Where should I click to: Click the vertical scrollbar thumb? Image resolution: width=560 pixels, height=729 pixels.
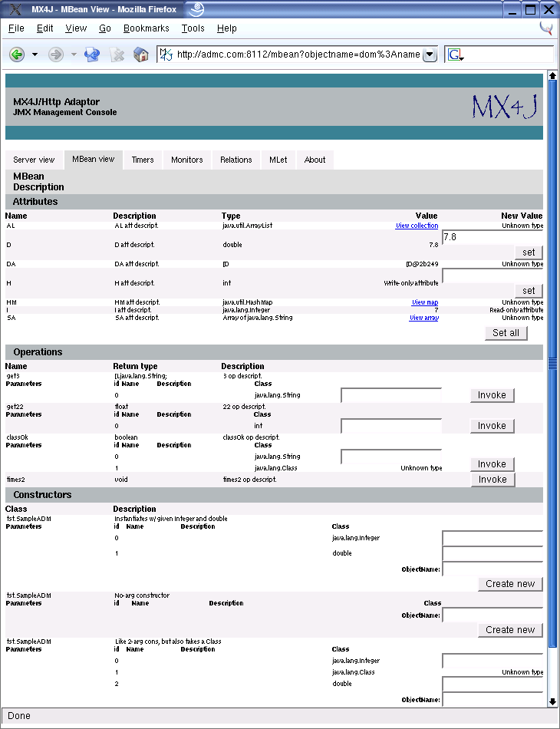click(x=552, y=364)
